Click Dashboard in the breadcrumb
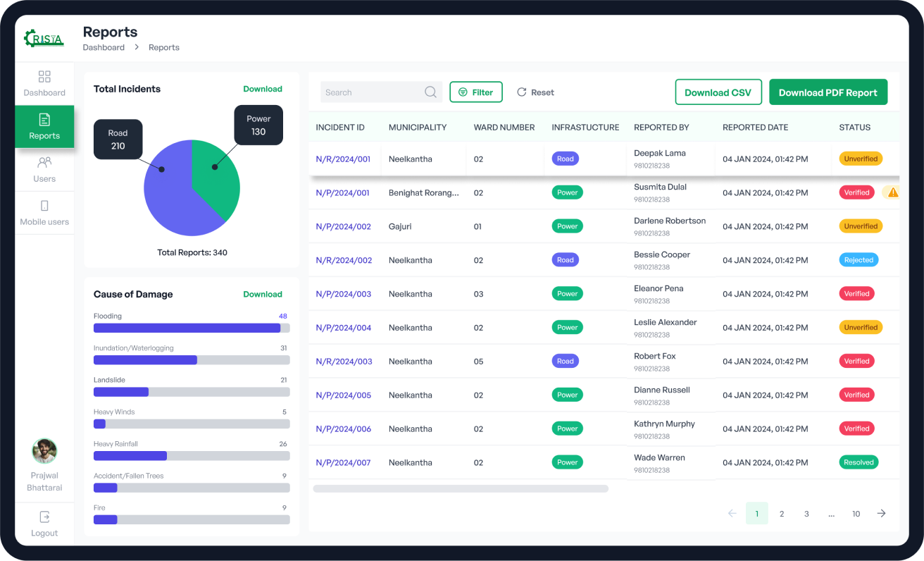 pos(104,47)
